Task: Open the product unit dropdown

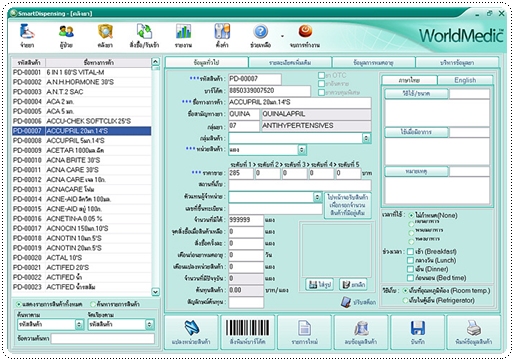Action: click(x=301, y=150)
